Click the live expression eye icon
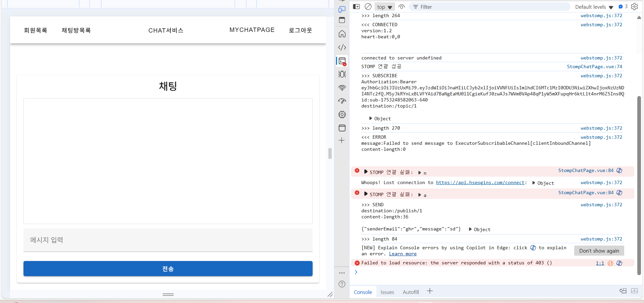Image resolution: width=644 pixels, height=303 pixels. (401, 7)
